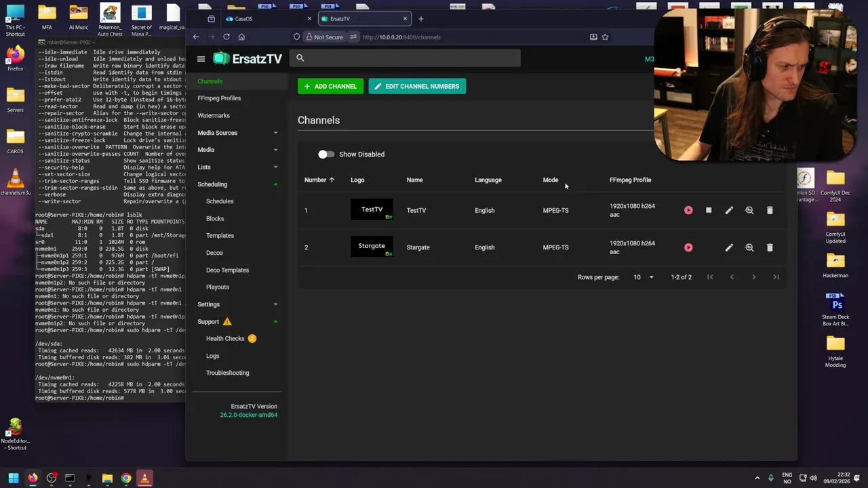Click the TestTV logo thumbnail
The image size is (868, 488).
pyautogui.click(x=372, y=210)
